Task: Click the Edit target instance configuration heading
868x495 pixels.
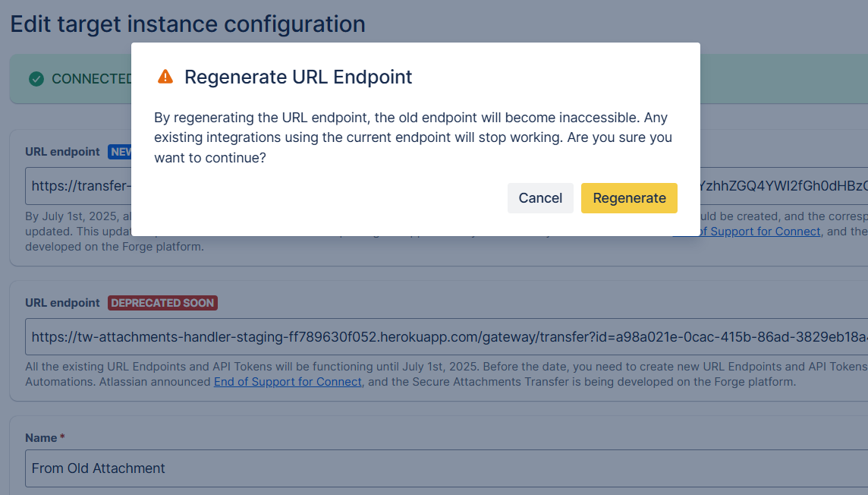Action: 187,24
